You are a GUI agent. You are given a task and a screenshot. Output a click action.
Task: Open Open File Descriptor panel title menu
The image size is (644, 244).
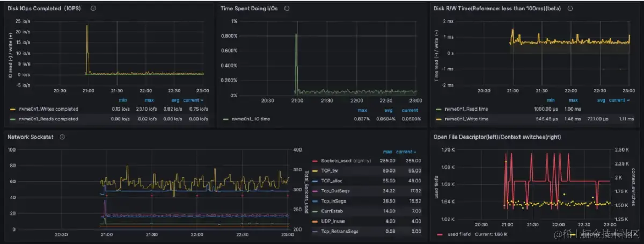(x=497, y=137)
